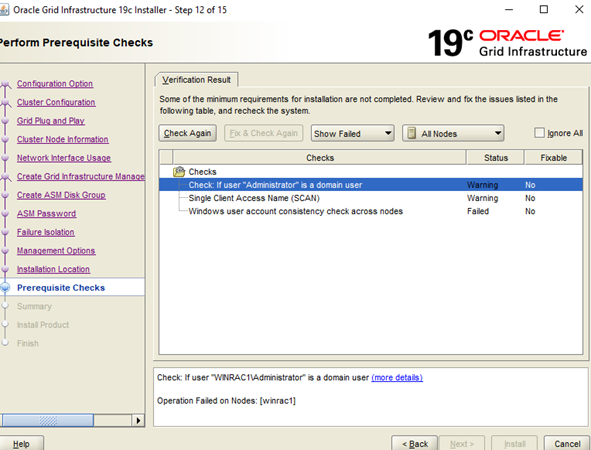Go to Installation Location step
The image size is (591, 450).
coord(53,269)
